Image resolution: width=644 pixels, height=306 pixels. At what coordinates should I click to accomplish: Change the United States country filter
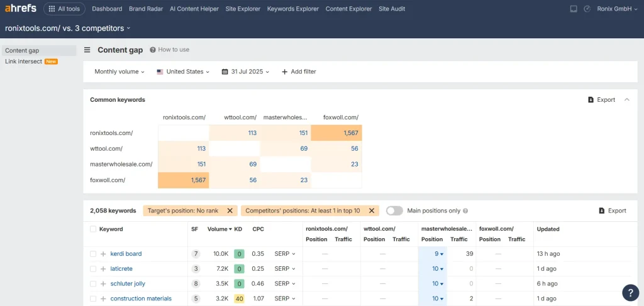tap(183, 72)
